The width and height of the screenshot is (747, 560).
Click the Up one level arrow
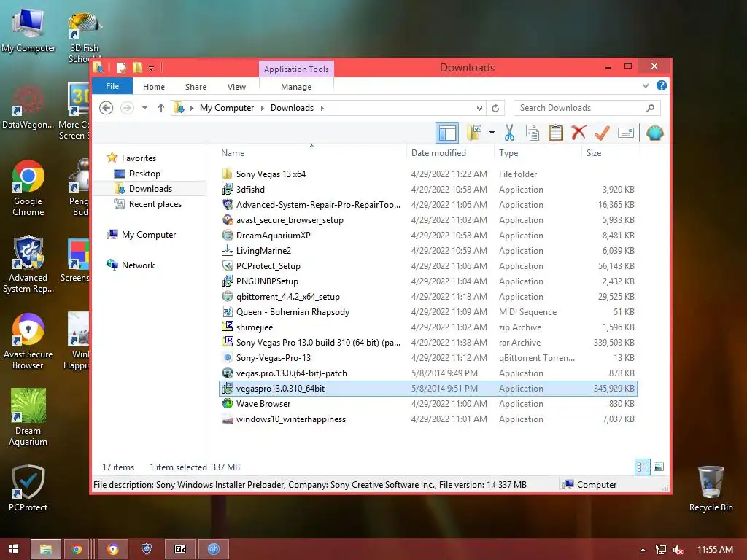(161, 108)
